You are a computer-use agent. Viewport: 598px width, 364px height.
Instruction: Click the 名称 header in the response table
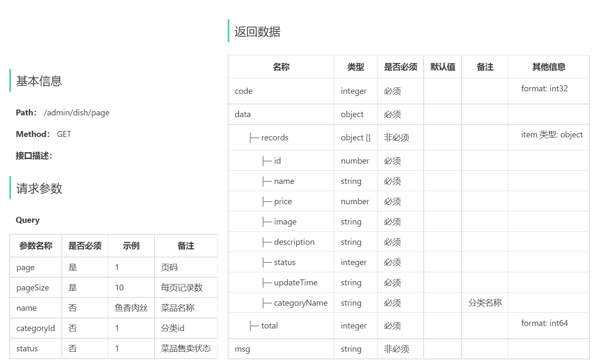click(281, 67)
